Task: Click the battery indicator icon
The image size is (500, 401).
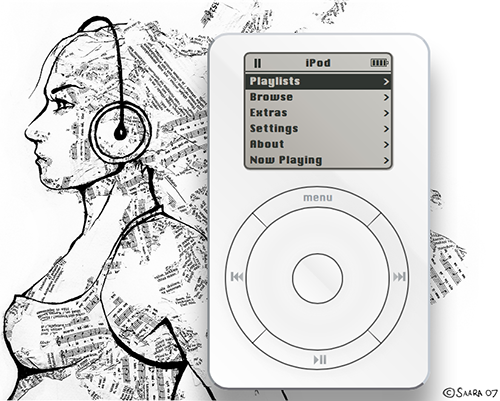Action: (379, 63)
